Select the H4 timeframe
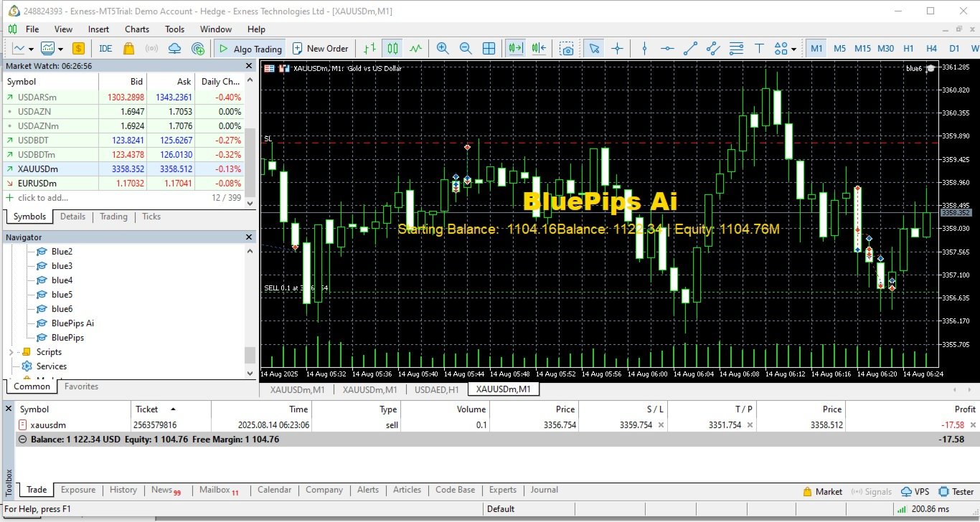980x522 pixels. (931, 49)
